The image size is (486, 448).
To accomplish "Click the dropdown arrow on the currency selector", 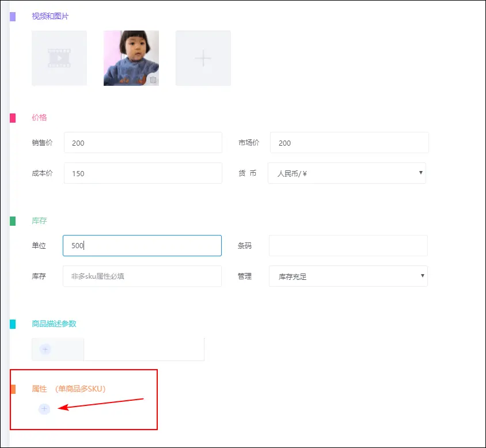I will point(422,173).
